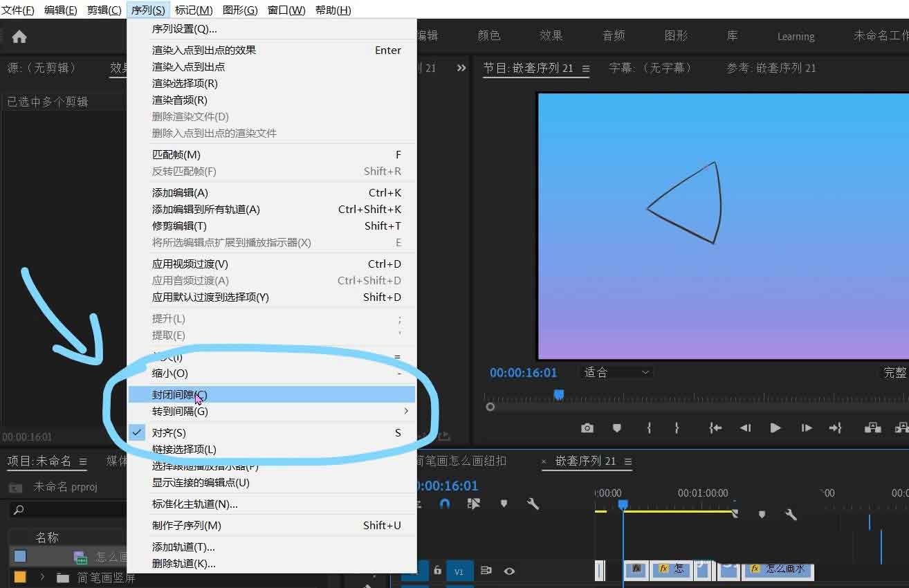Viewport: 909px width, 588px height.
Task: Step back one frame
Action: click(745, 428)
